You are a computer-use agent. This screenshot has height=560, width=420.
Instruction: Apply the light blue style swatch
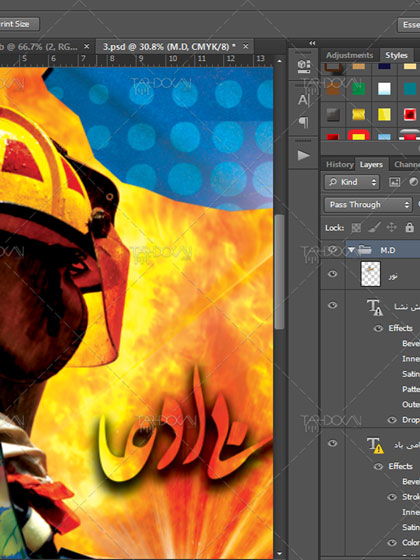(384, 137)
